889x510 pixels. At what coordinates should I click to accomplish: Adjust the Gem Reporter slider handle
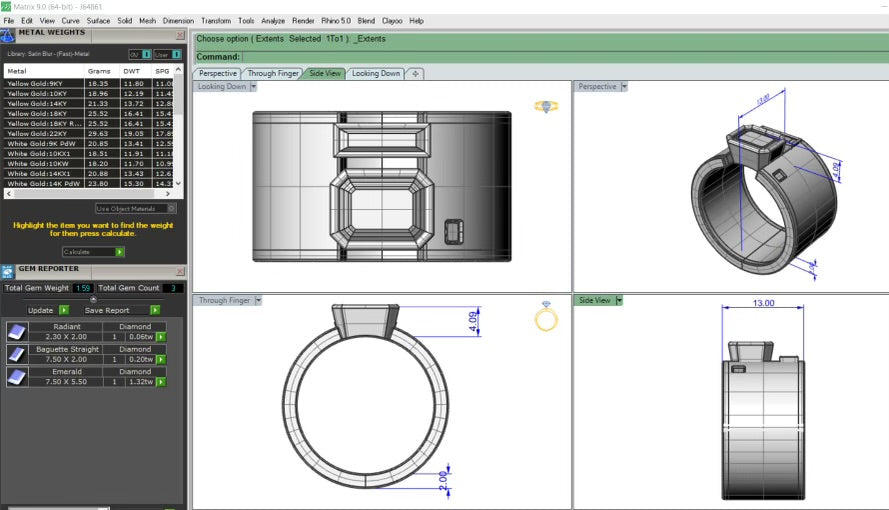(x=94, y=299)
